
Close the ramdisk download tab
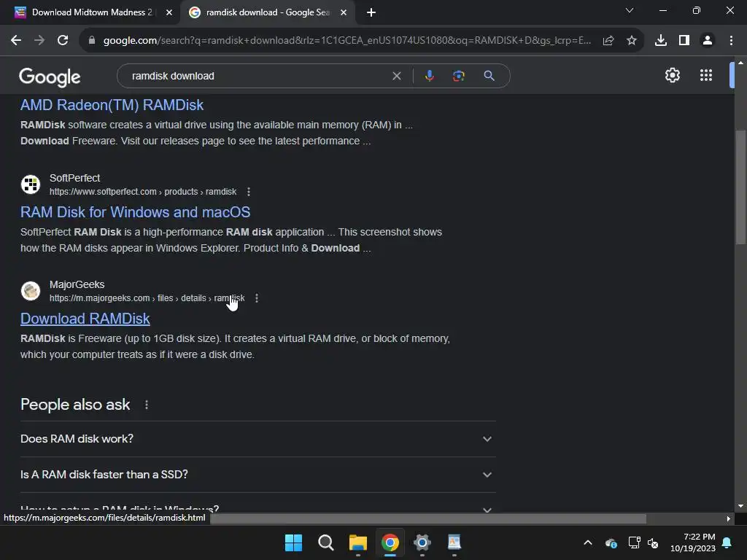344,13
